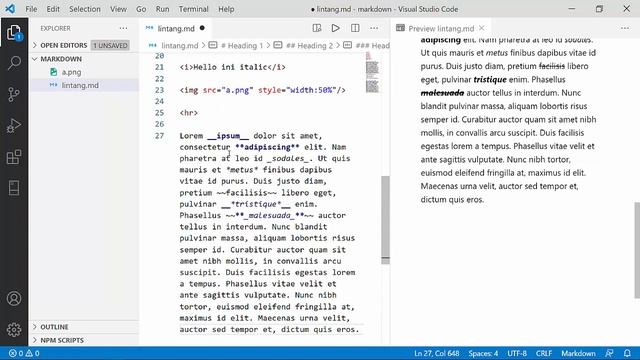Open editor more actions ellipsis
640x360 pixels.
point(374,28)
